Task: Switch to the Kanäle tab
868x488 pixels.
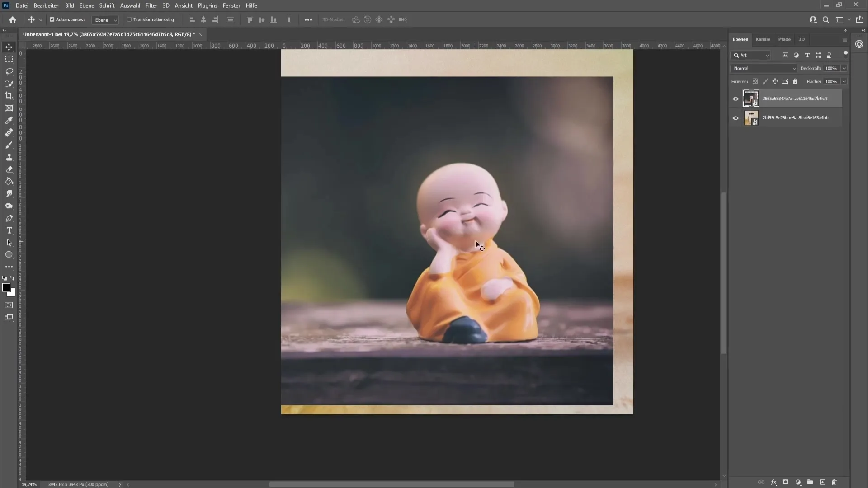Action: 763,39
